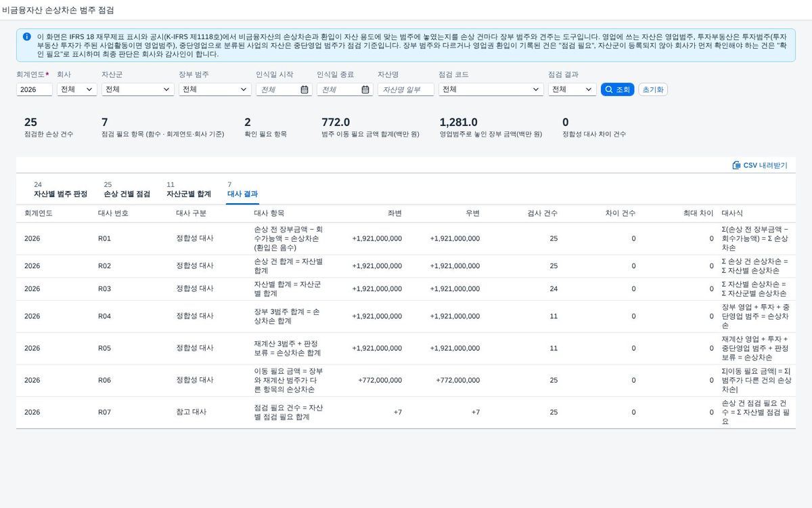
Task: Open the 장부 범주 dropdown
Action: [215, 89]
